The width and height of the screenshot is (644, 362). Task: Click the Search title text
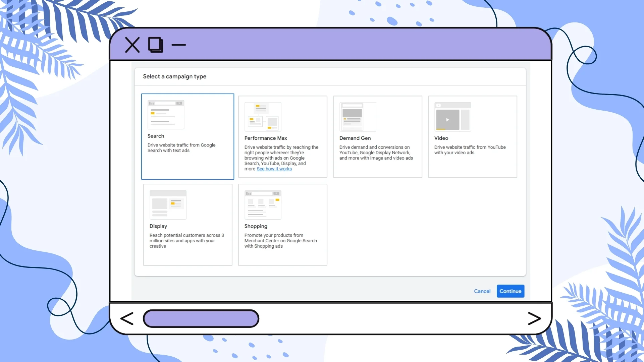156,136
